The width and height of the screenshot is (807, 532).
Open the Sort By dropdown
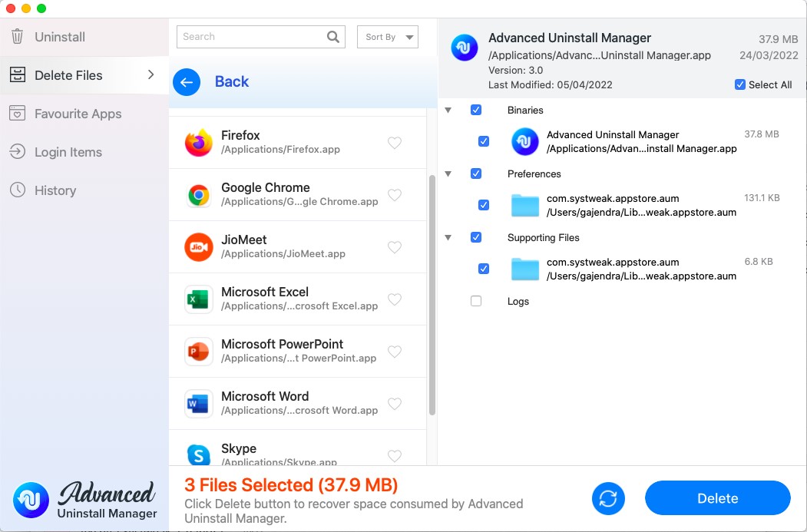[x=388, y=37]
